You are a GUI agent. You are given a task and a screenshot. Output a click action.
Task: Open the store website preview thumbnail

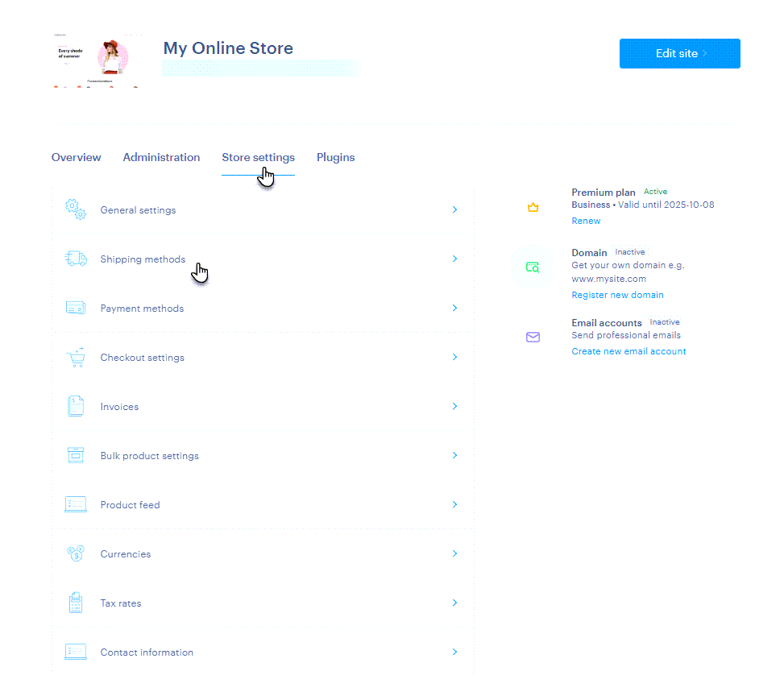(x=97, y=60)
